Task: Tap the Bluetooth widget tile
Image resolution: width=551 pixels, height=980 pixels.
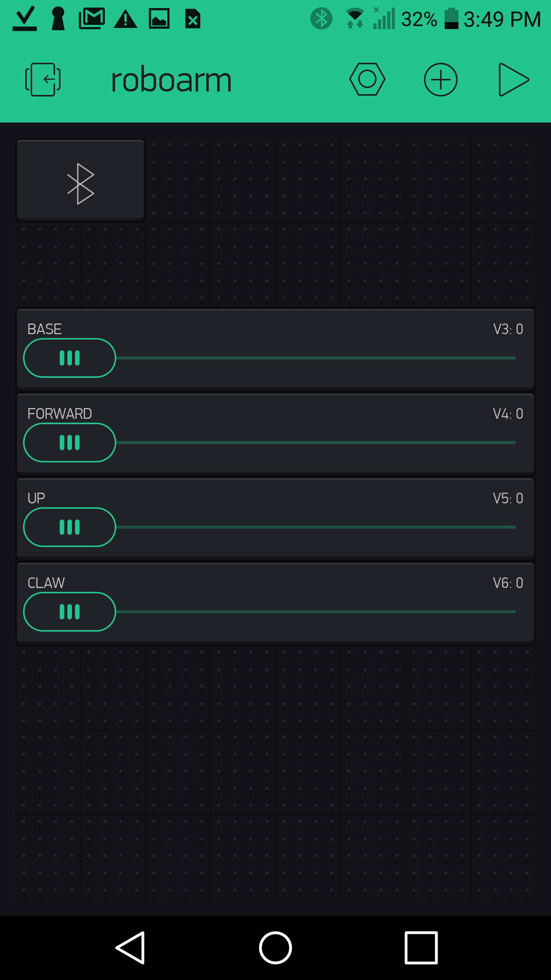Action: [80, 180]
